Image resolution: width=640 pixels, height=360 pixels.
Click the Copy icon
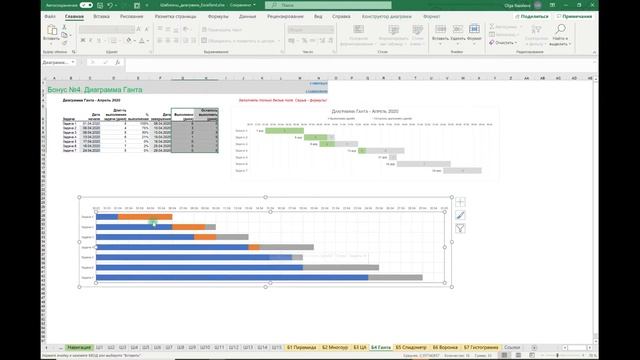click(x=64, y=35)
